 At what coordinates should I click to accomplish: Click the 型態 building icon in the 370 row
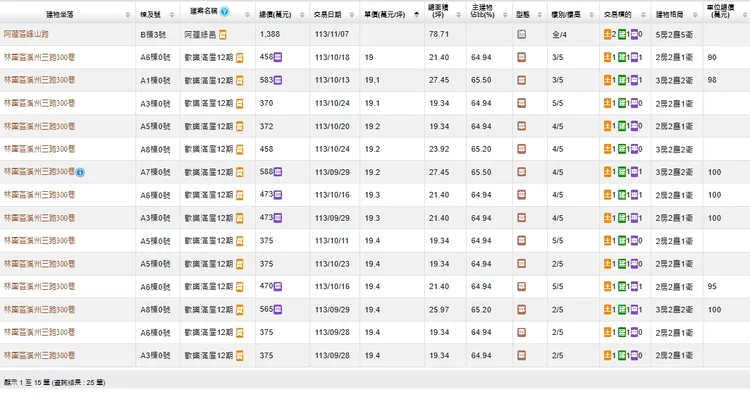521,103
